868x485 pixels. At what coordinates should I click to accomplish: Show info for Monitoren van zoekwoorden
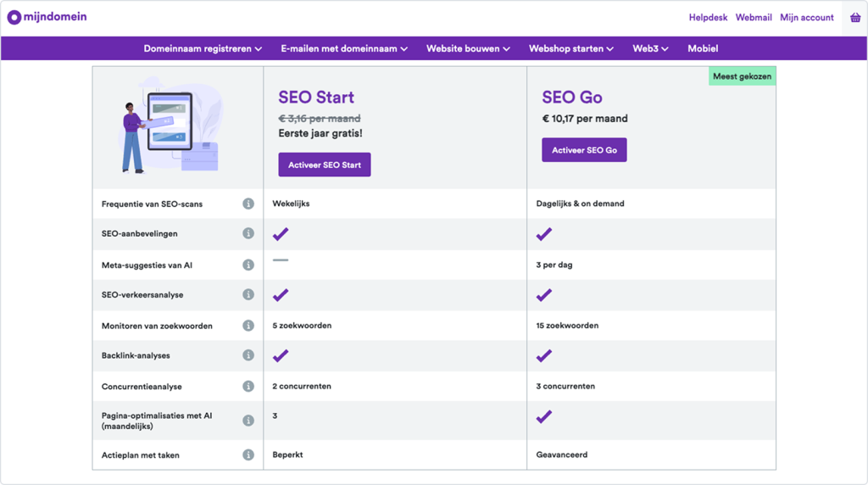coord(248,326)
